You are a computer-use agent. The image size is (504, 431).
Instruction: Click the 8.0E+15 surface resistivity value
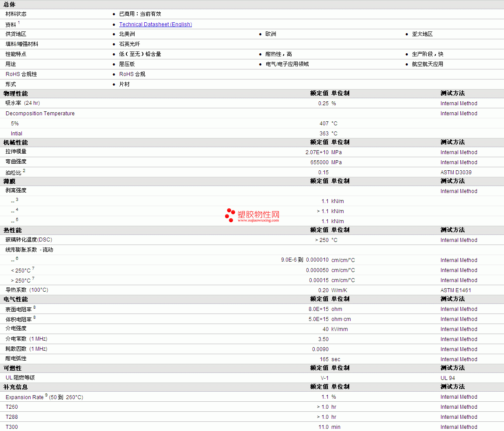click(x=319, y=309)
